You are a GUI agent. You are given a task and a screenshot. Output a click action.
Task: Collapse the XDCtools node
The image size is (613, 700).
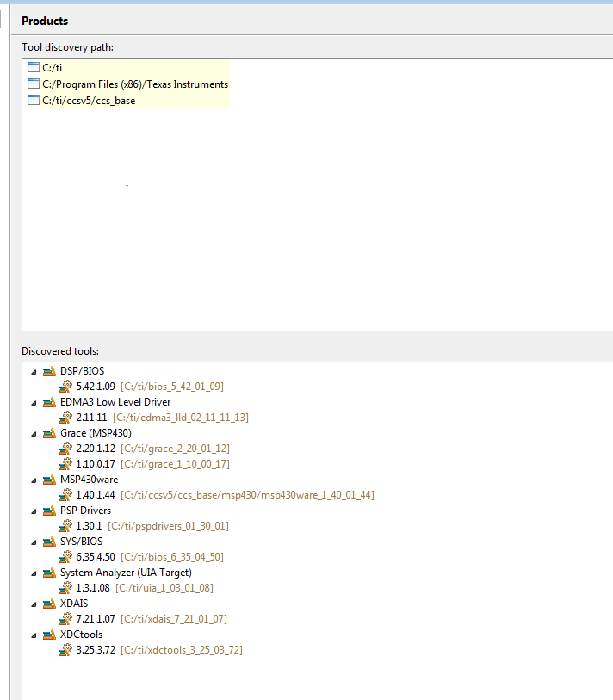click(34, 635)
